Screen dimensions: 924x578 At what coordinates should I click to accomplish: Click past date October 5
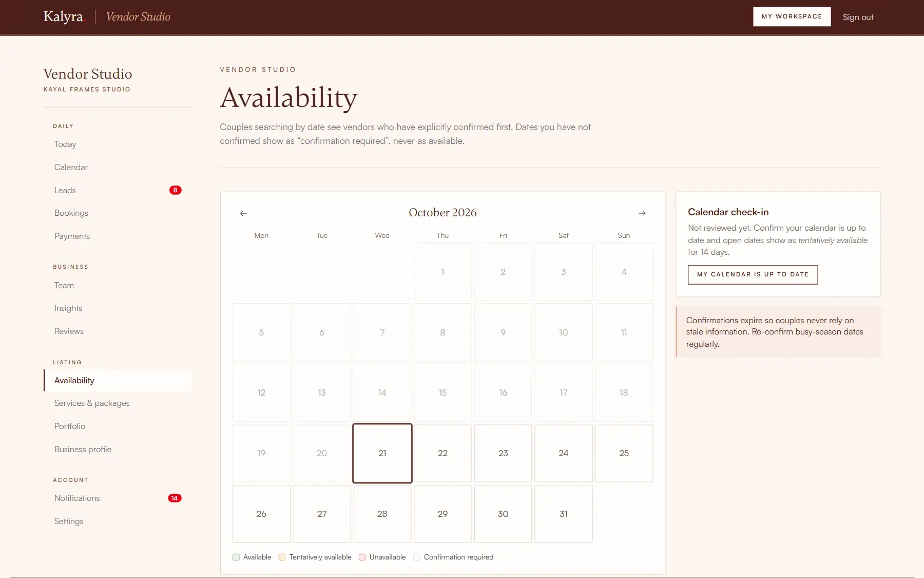(261, 332)
